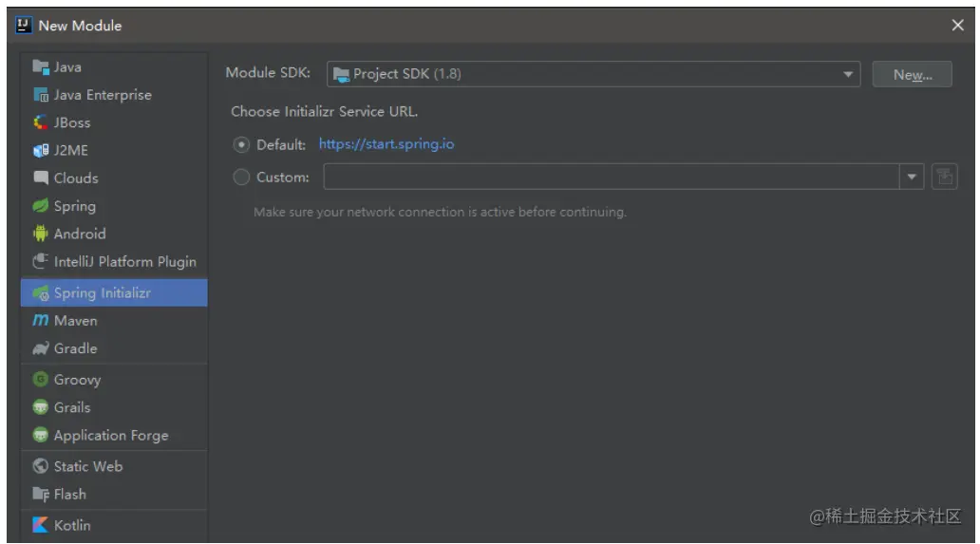This screenshot has width=980, height=544.
Task: Click the Android robot icon
Action: click(41, 234)
